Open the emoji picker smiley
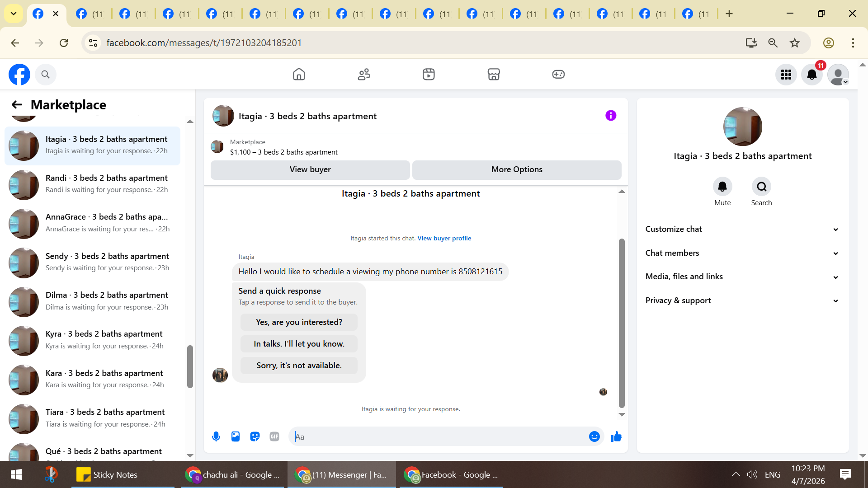 (x=594, y=436)
